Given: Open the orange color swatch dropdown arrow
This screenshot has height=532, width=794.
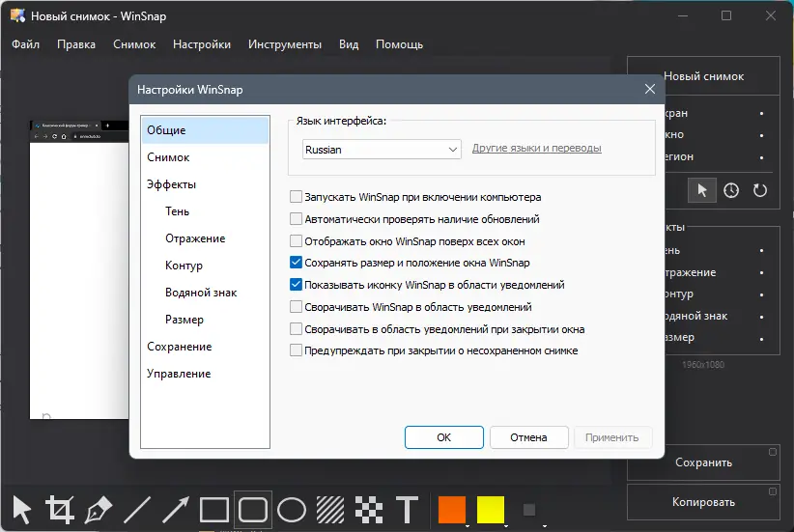Looking at the screenshot, I should [466, 526].
